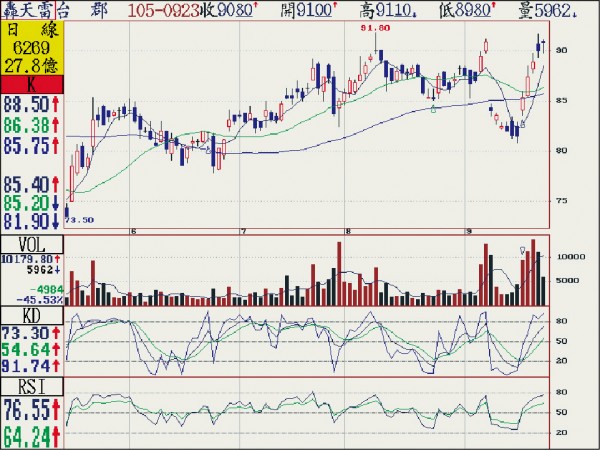600x450 pixels.
Task: Click the small triangle marker above September volume bars
Action: tap(522, 251)
